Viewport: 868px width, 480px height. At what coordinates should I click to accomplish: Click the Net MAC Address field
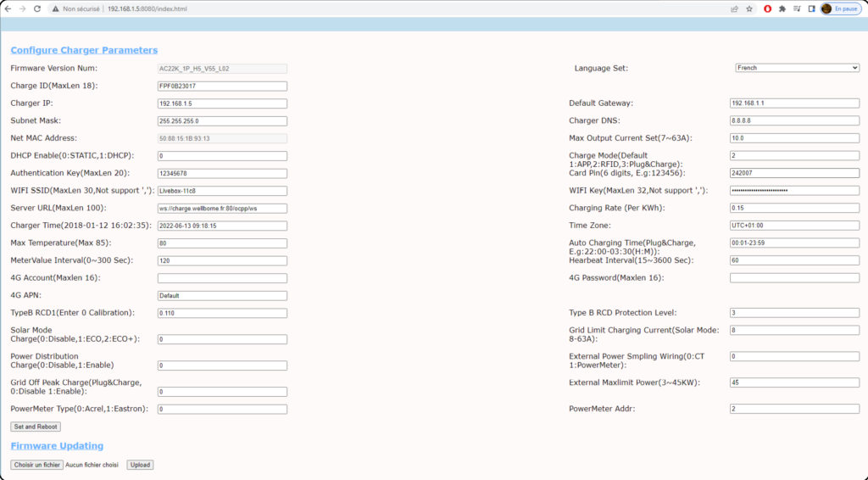click(x=222, y=138)
